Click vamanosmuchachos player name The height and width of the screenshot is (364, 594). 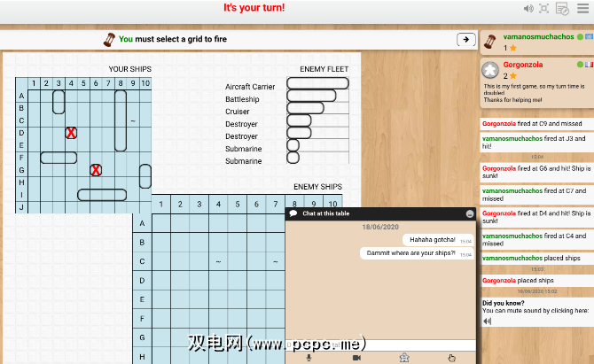[x=538, y=36]
